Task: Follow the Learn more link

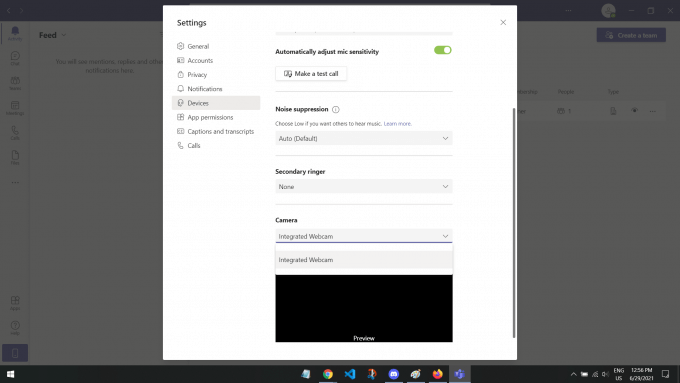Action: point(398,124)
